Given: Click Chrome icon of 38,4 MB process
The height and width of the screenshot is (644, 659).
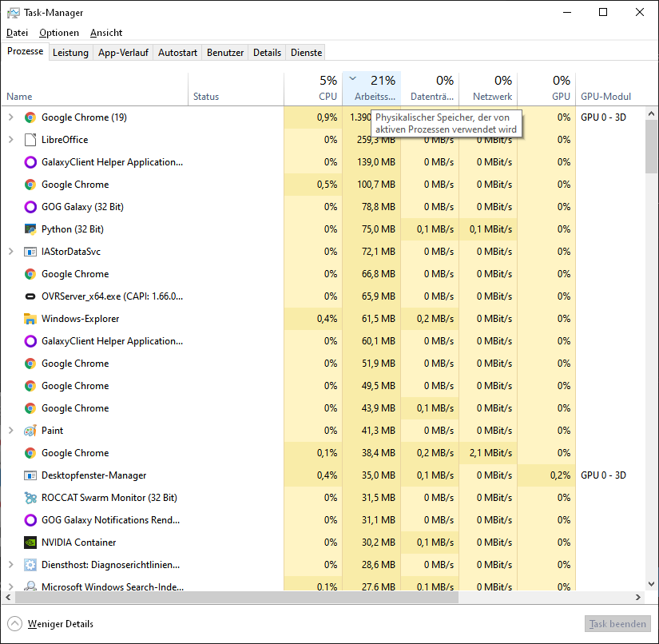Looking at the screenshot, I should coord(30,453).
